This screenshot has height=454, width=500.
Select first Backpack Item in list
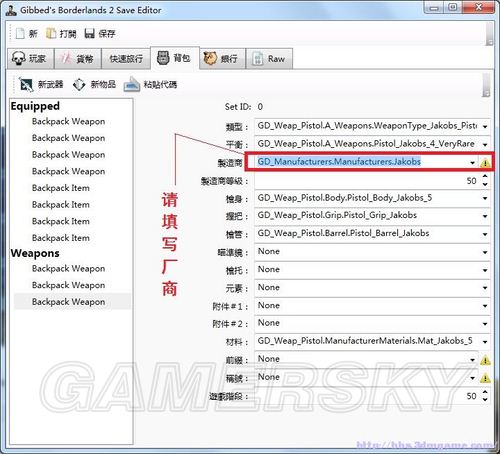(x=61, y=188)
